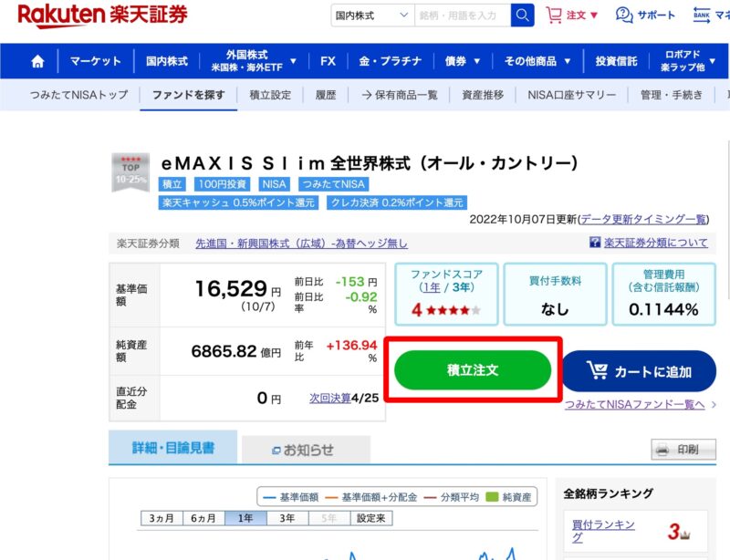
Task: Click the crown icon beside rank 3
Action: [x=683, y=534]
